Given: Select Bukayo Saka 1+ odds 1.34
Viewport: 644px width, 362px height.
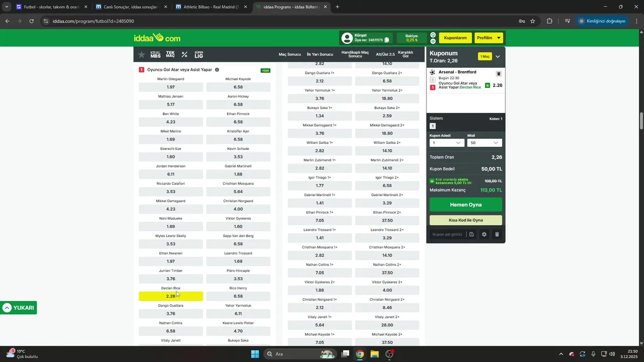Looking at the screenshot, I should coord(319,116).
